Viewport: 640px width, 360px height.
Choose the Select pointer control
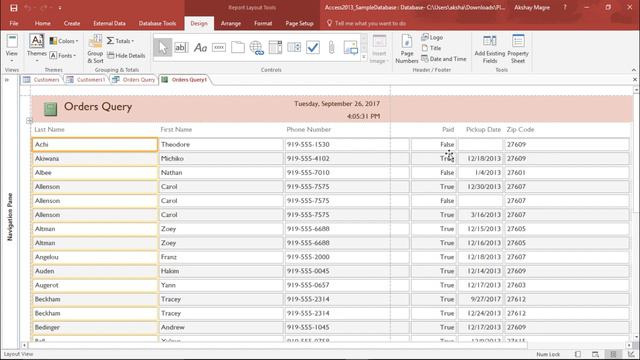click(162, 47)
